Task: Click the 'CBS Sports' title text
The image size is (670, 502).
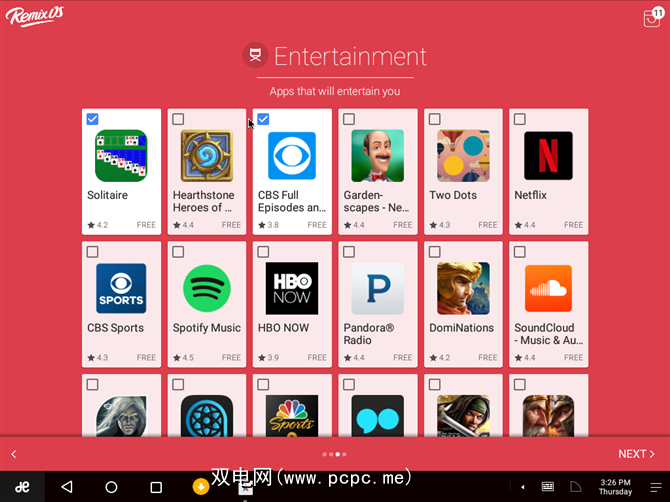Action: pyautogui.click(x=115, y=328)
